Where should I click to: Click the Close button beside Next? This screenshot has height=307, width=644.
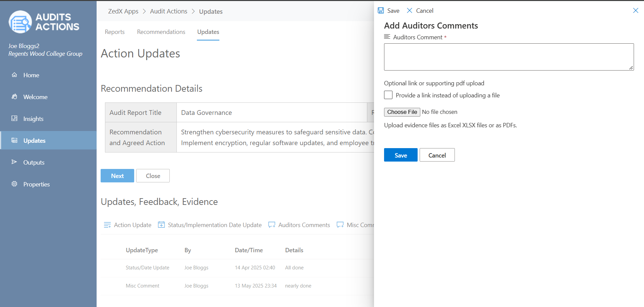click(x=153, y=176)
